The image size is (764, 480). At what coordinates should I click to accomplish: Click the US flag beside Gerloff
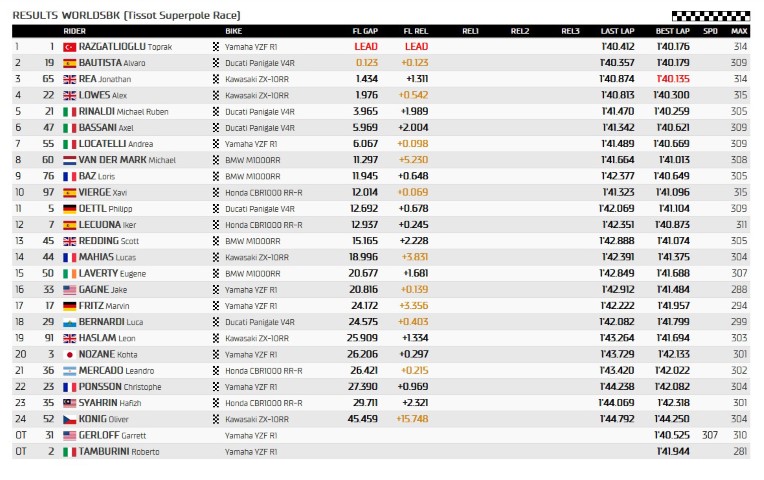pyautogui.click(x=69, y=435)
